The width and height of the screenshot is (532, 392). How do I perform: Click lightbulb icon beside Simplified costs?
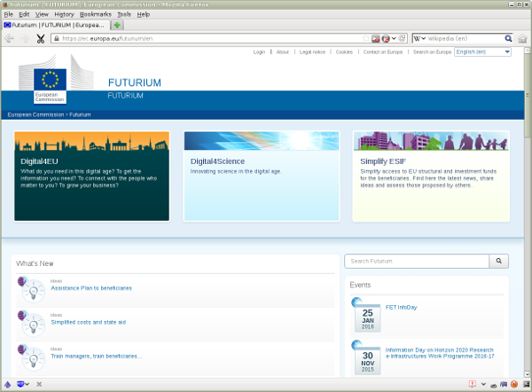[33, 324]
